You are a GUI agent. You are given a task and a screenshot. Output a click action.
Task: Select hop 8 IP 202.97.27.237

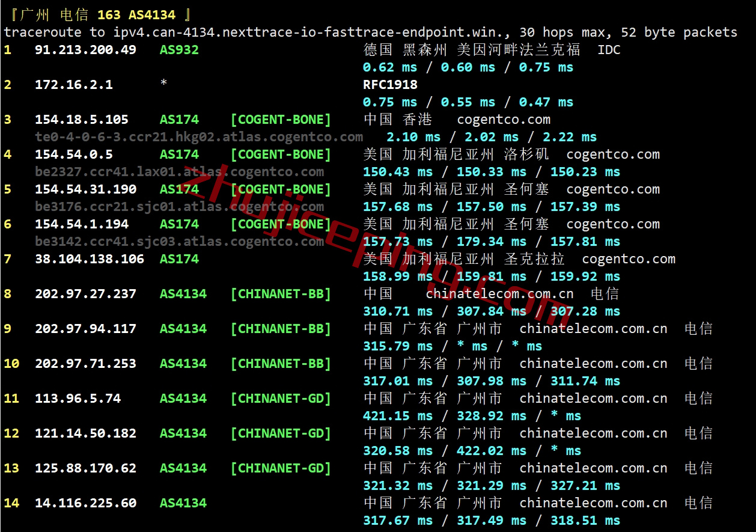click(x=85, y=294)
